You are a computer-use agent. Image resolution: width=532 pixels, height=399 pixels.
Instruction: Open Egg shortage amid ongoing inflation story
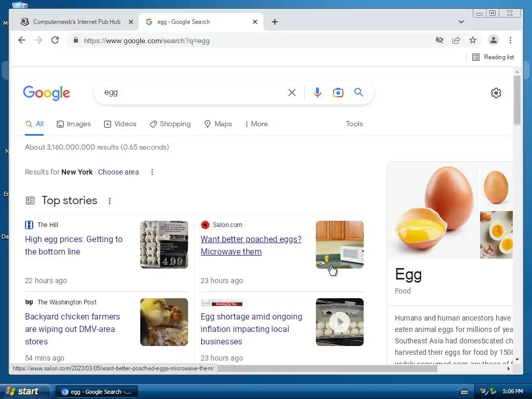point(251,329)
